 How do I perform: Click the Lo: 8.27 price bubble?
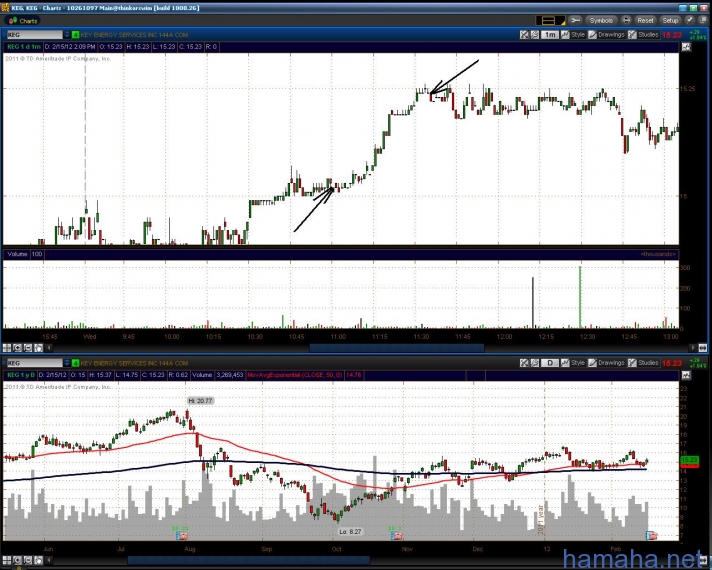[x=350, y=531]
